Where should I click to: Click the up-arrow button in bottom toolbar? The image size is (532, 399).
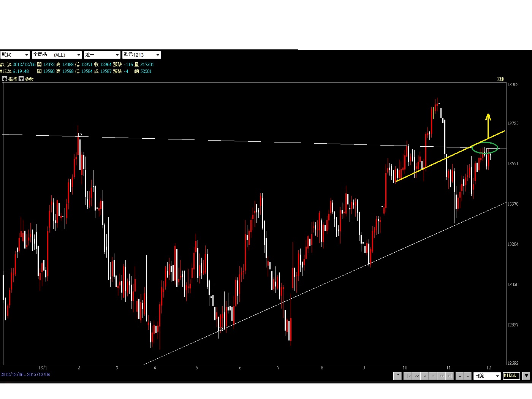pyautogui.click(x=397, y=376)
